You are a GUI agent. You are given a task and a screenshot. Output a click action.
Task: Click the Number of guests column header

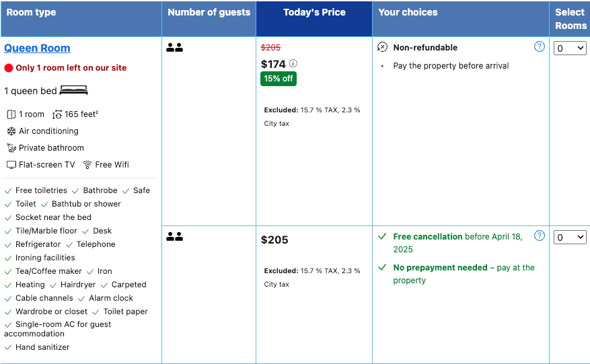click(209, 12)
